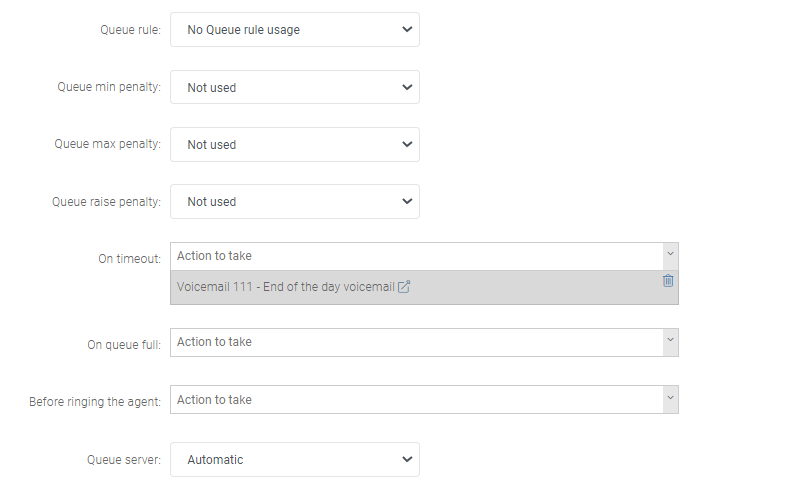Click the Queue max penalty label
The image size is (796, 478).
(107, 144)
